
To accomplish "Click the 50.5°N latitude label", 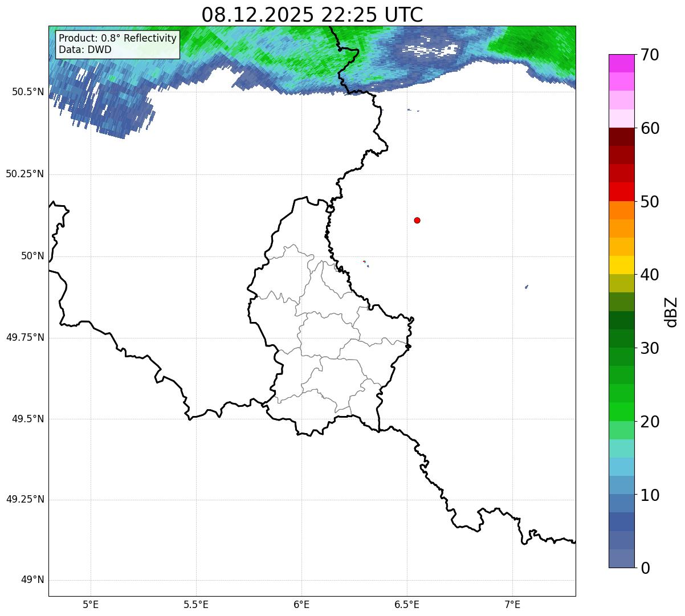I will coord(27,92).
